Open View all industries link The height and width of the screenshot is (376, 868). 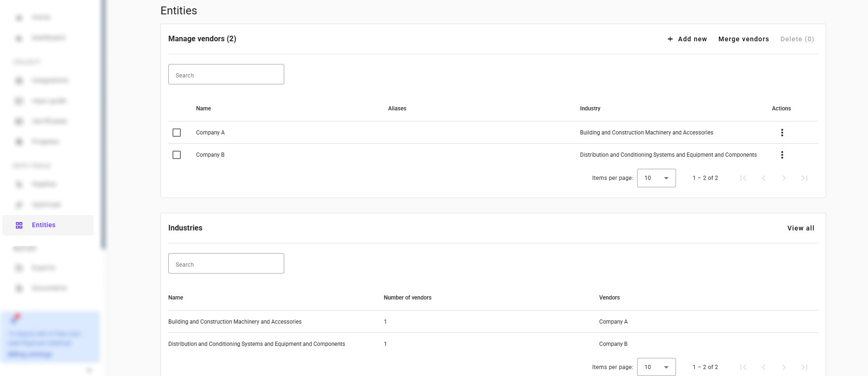point(801,228)
